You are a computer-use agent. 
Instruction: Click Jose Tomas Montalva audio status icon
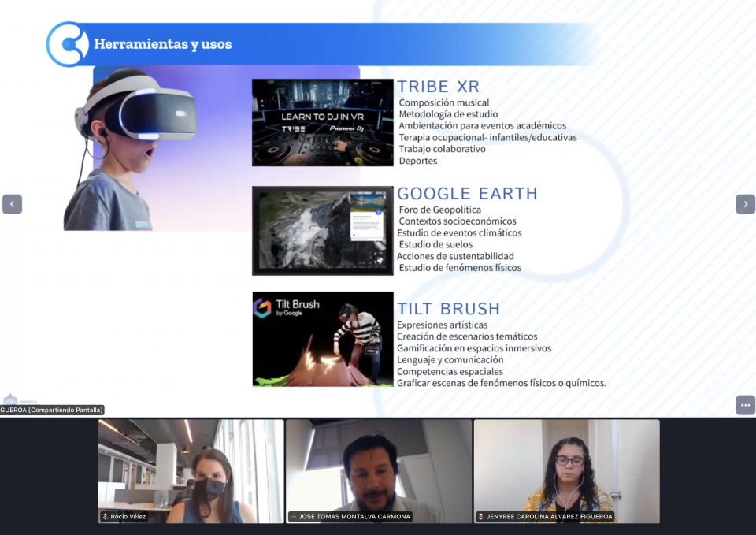[293, 517]
